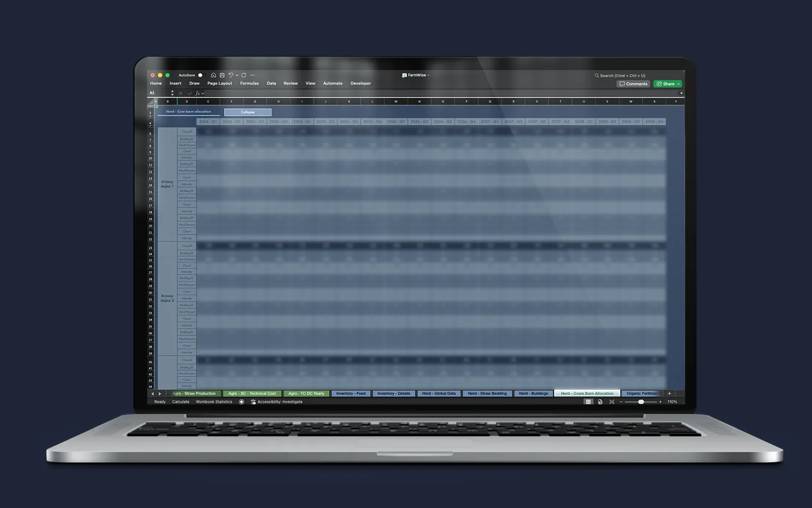The width and height of the screenshot is (812, 508).
Task: Open the Insert ribbon tab
Action: point(175,83)
